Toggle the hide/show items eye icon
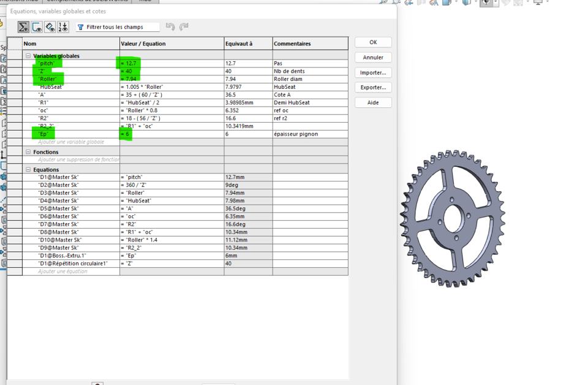 tap(486, 2)
